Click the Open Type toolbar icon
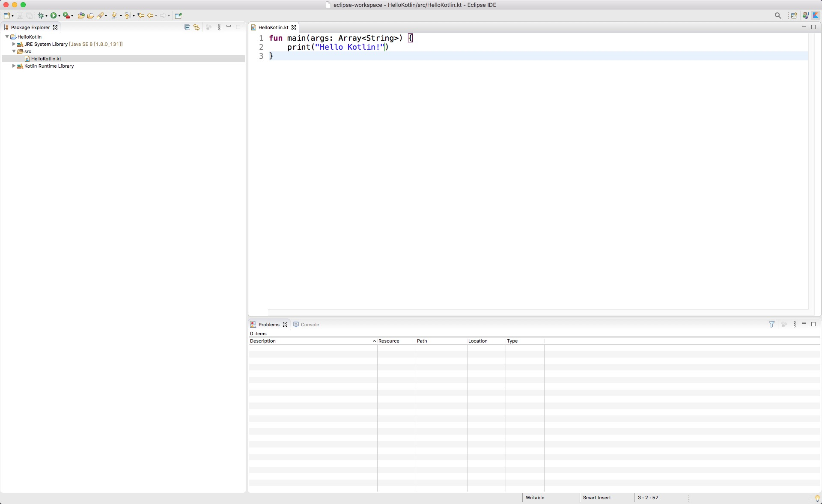This screenshot has height=504, width=822. tap(81, 15)
